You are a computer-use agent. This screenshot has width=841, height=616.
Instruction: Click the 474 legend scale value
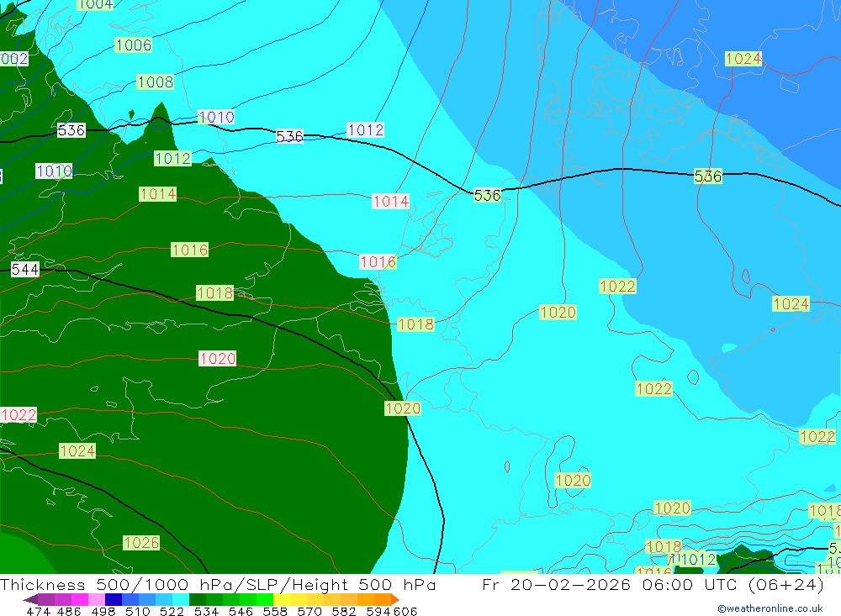pyautogui.click(x=38, y=611)
